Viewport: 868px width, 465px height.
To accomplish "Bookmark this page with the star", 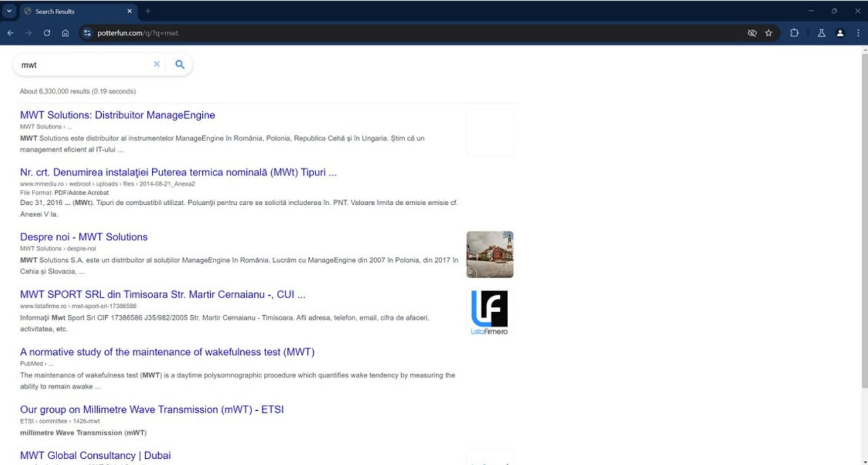I will (x=769, y=33).
